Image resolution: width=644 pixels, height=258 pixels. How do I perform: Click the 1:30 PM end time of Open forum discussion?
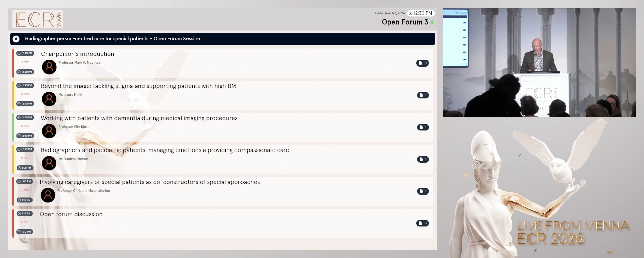(24, 232)
